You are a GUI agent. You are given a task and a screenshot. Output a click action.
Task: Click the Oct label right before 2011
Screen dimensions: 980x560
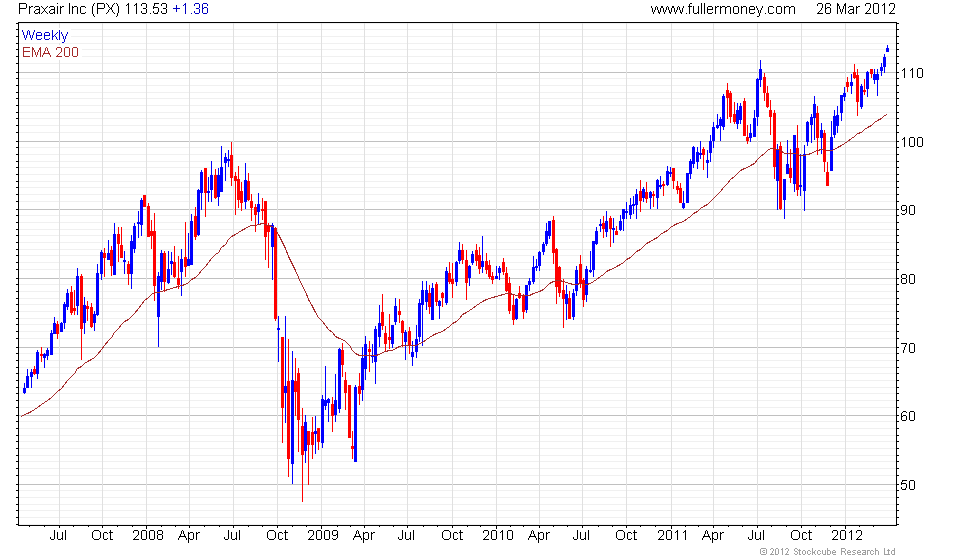pyautogui.click(x=626, y=535)
